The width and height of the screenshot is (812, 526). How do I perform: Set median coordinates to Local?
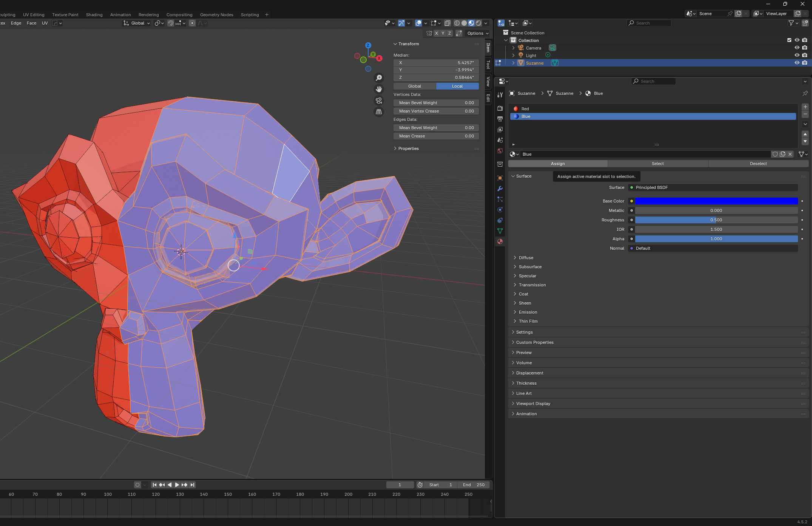coord(457,86)
